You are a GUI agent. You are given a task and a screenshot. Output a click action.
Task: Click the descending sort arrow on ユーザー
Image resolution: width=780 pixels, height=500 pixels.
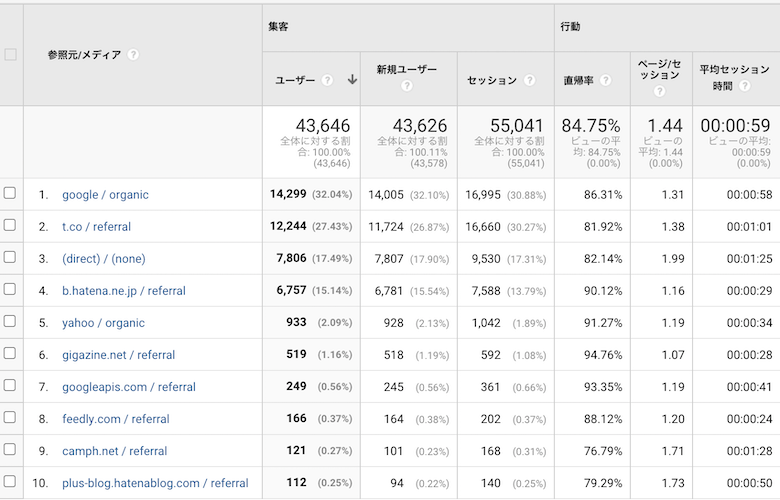(x=352, y=80)
